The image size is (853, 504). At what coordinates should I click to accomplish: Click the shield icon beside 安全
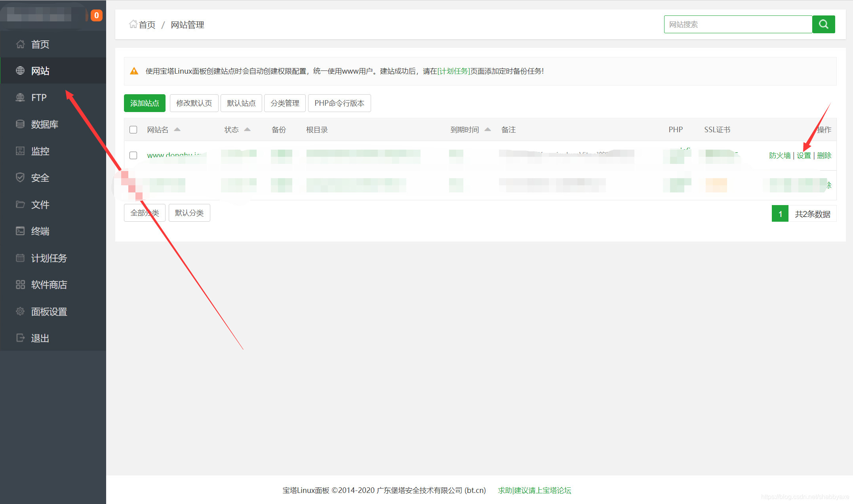20,178
